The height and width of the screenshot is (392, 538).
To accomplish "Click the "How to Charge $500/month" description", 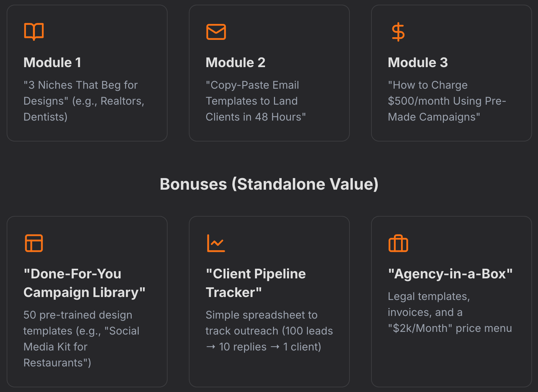I will click(447, 101).
